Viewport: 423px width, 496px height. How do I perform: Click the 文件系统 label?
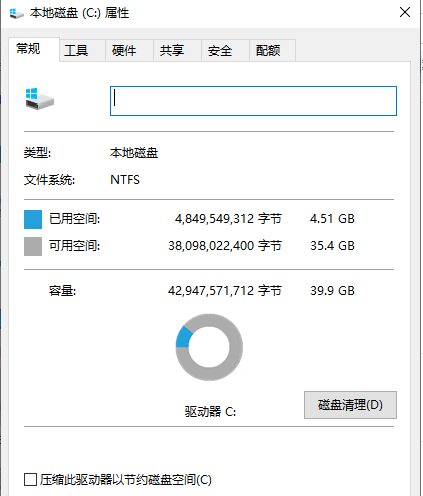(x=49, y=180)
